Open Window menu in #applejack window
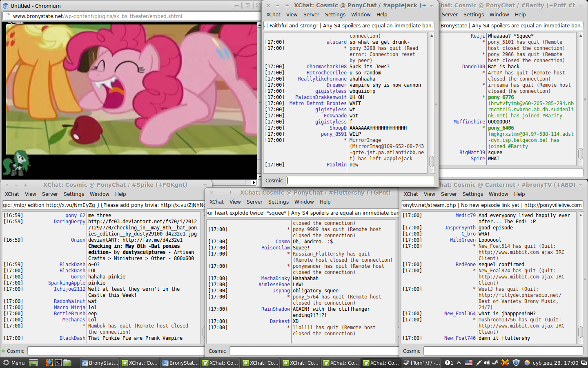Viewport: 588px width, 368px height. click(x=361, y=15)
